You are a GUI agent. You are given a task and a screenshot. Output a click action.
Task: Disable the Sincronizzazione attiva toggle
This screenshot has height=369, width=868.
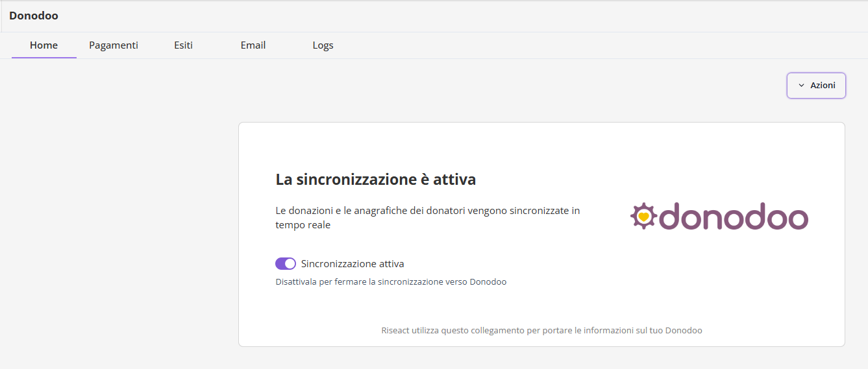click(x=286, y=263)
